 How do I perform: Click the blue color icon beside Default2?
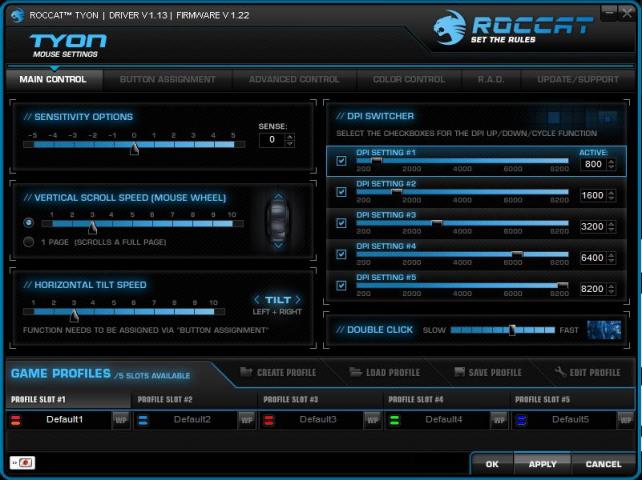click(x=143, y=420)
